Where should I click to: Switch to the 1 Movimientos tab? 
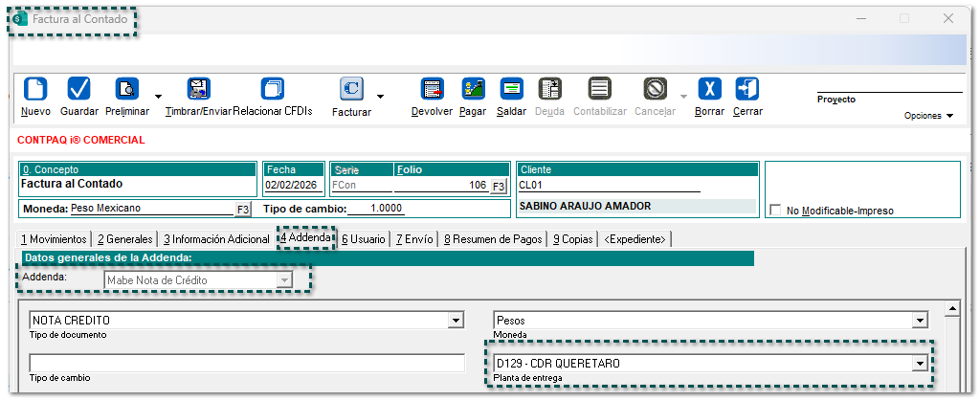coord(54,238)
